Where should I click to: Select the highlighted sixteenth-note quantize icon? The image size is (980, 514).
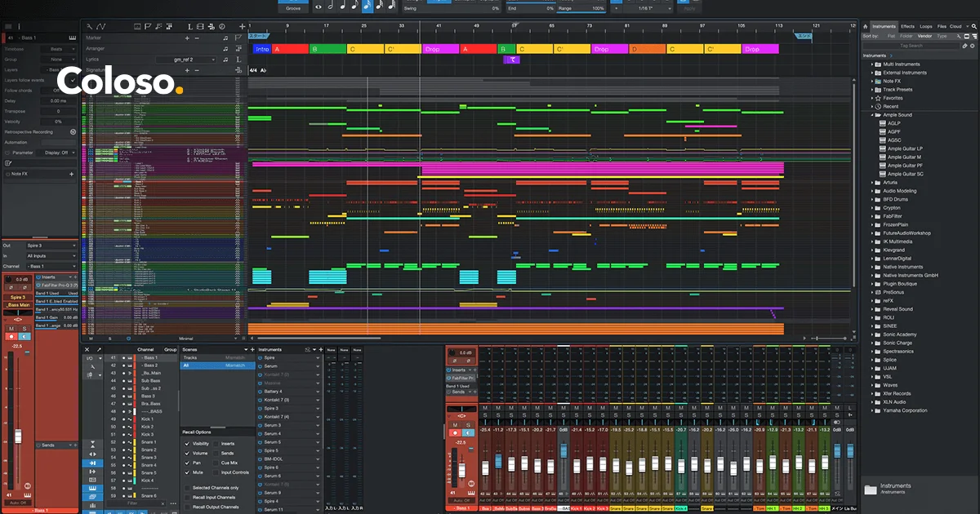367,7
